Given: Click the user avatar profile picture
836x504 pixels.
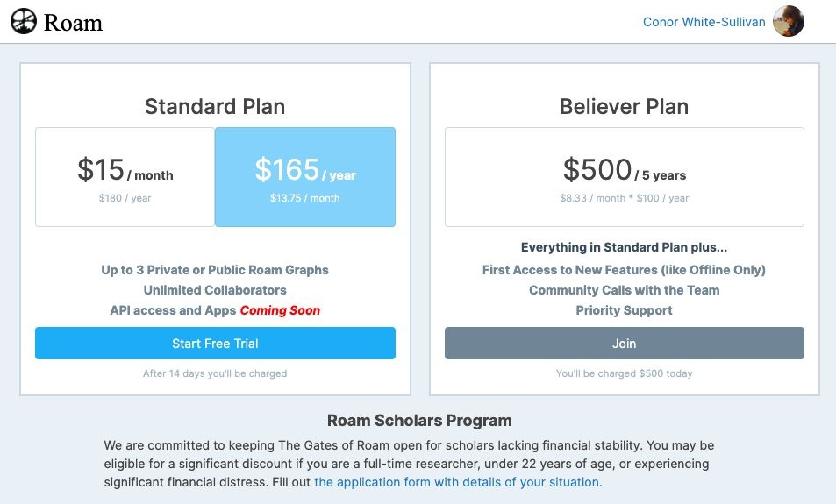Looking at the screenshot, I should pyautogui.click(x=788, y=21).
